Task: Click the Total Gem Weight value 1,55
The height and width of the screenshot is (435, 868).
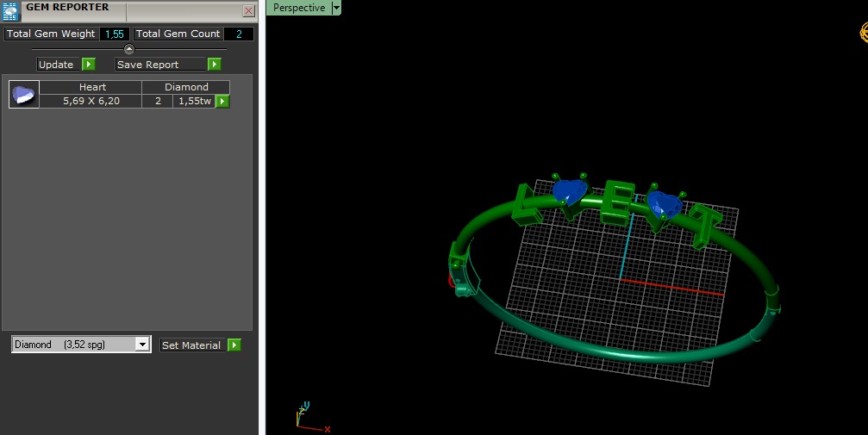Action: [x=115, y=34]
